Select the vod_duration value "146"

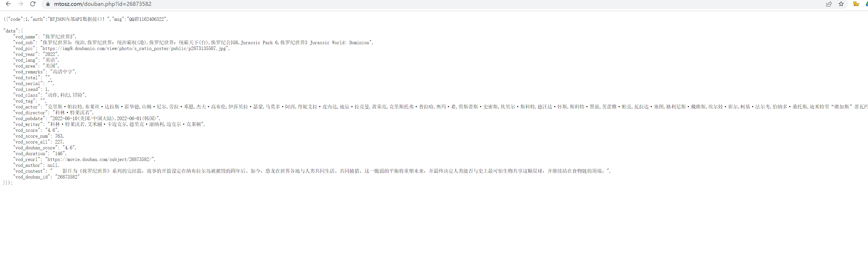pyautogui.click(x=59, y=154)
